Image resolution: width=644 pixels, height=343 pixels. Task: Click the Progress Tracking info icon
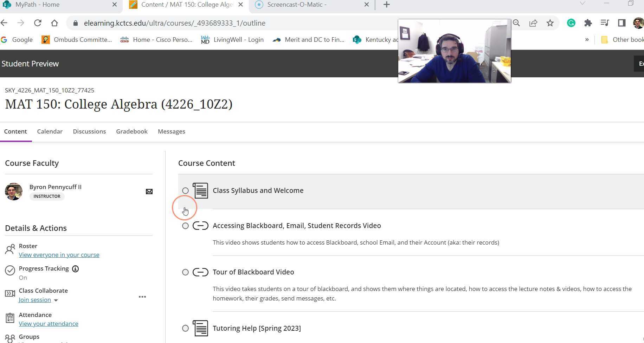pyautogui.click(x=75, y=268)
